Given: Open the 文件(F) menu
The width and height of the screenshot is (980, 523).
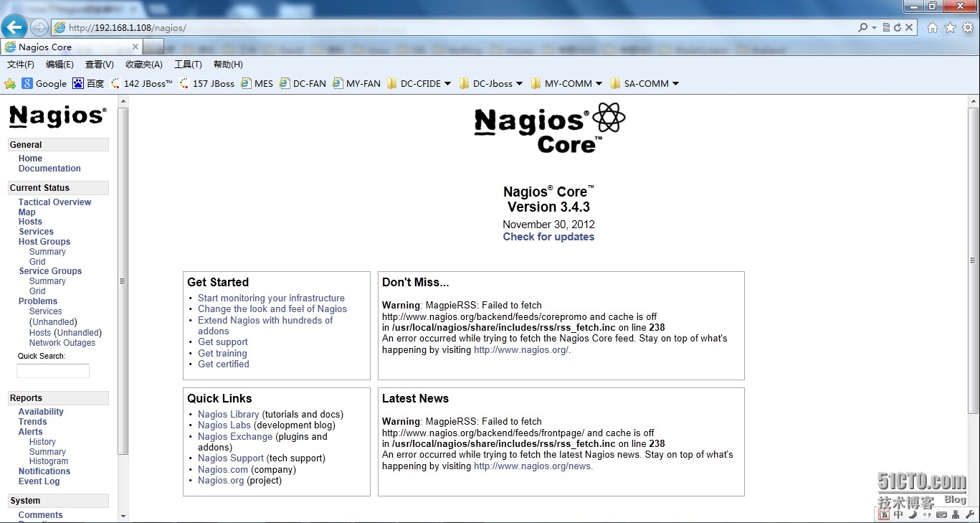Looking at the screenshot, I should click(21, 65).
